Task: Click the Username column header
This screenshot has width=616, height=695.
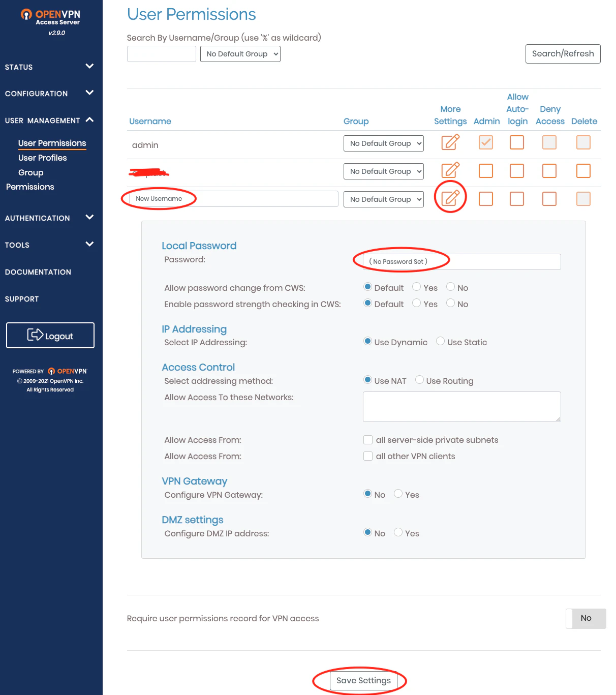Action: click(x=150, y=121)
